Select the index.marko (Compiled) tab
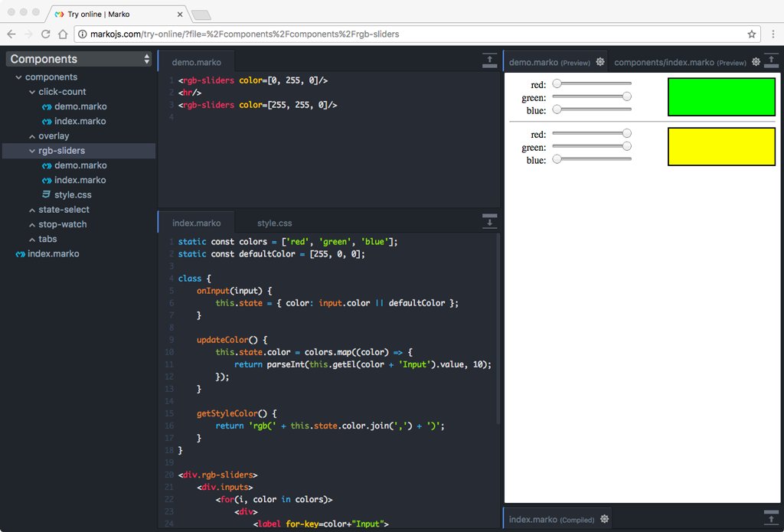The height and width of the screenshot is (532, 784). 551,520
